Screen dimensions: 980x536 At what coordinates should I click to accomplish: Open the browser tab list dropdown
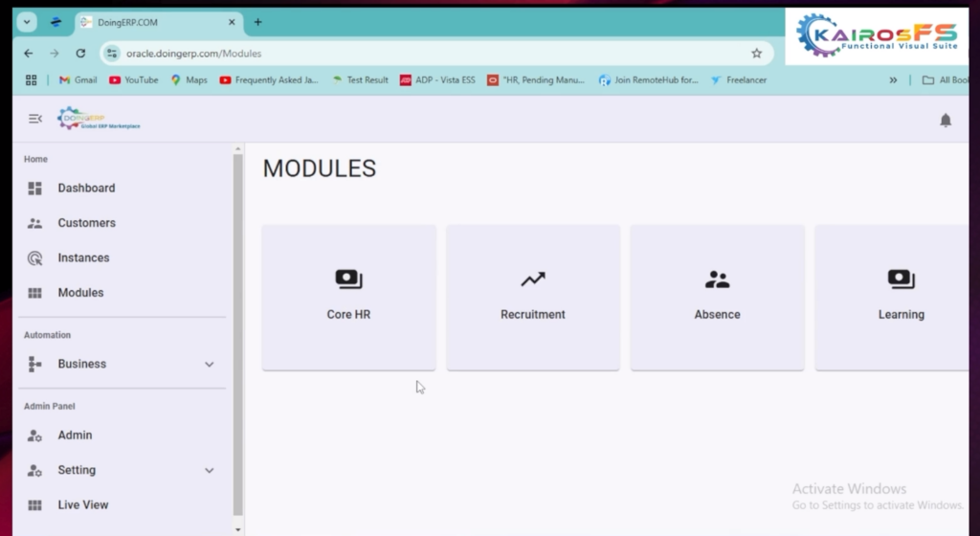coord(27,22)
